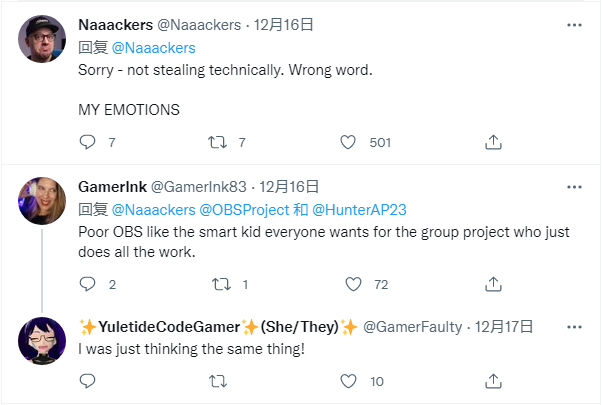Open the GamerInk display name

(x=112, y=186)
